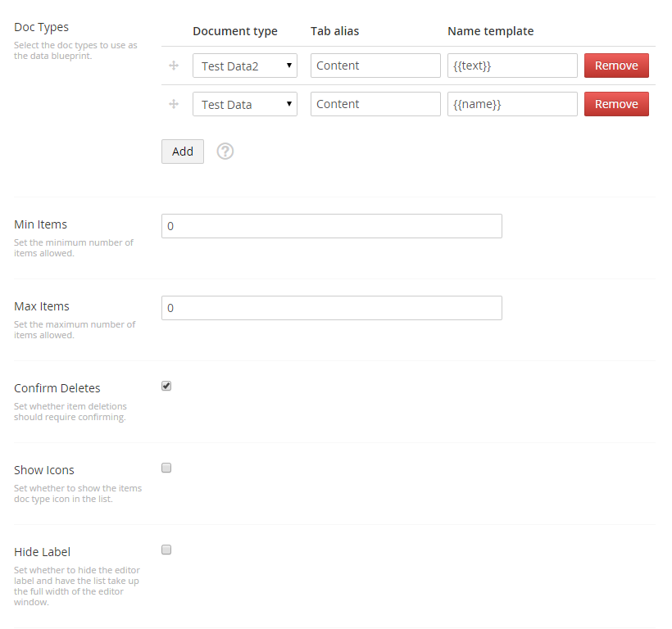Click the Document type column header

(x=235, y=31)
